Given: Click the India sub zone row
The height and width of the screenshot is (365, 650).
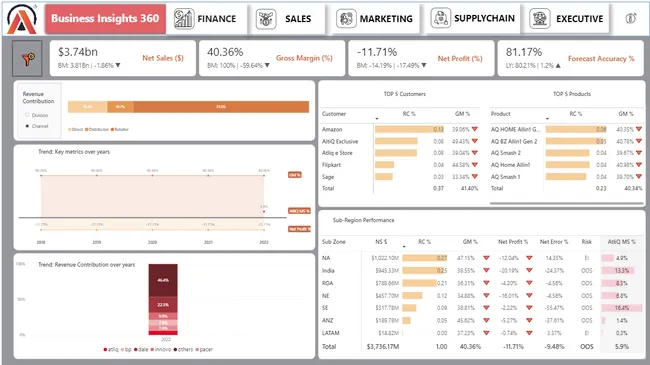Looking at the screenshot, I should click(482, 270).
